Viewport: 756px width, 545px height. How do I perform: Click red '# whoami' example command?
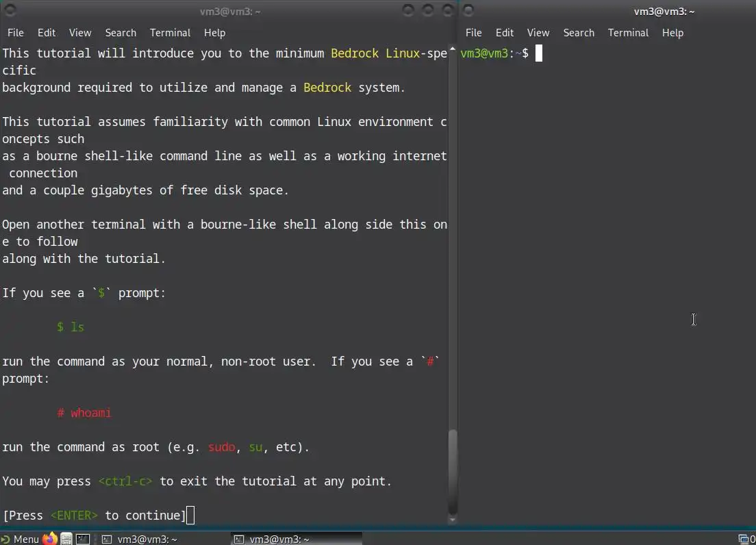[x=84, y=413]
